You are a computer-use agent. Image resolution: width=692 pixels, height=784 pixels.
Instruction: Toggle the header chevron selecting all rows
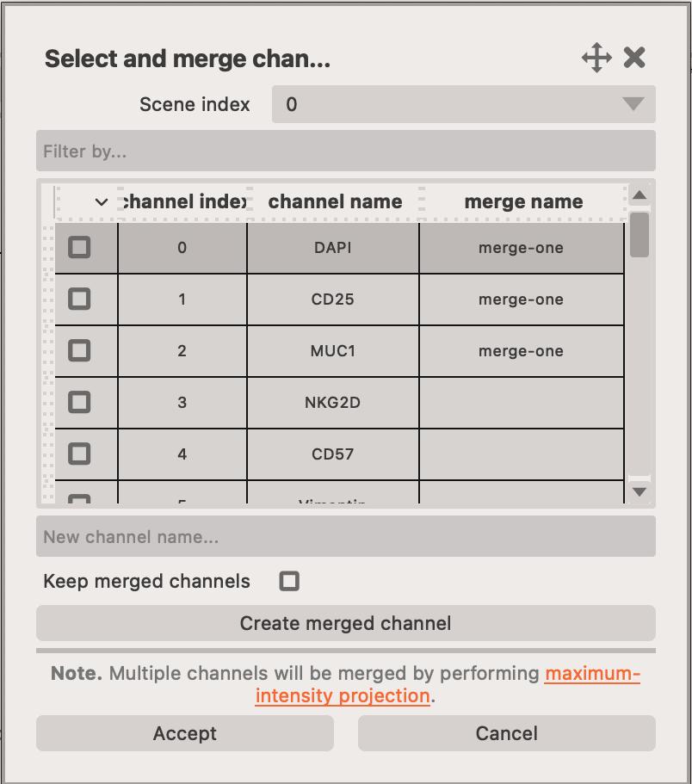point(101,202)
